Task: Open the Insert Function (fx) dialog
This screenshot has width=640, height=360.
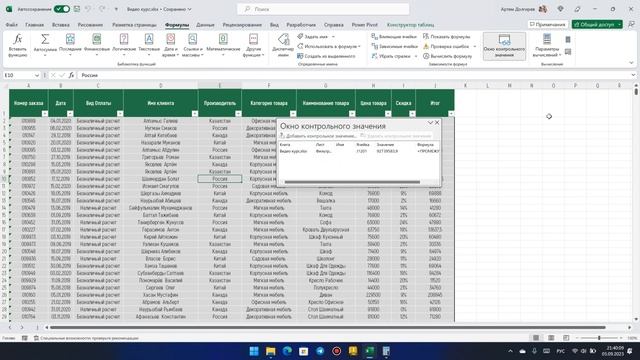Action: click(18, 45)
